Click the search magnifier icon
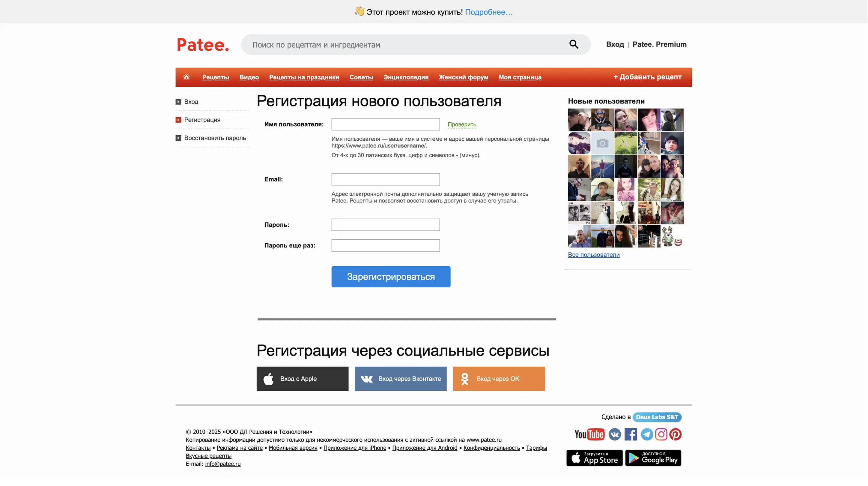The width and height of the screenshot is (868, 486). [x=574, y=44]
